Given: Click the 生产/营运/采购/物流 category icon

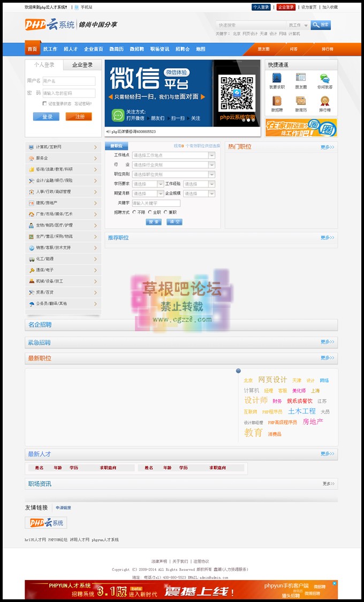Looking at the screenshot, I should pyautogui.click(x=31, y=237).
